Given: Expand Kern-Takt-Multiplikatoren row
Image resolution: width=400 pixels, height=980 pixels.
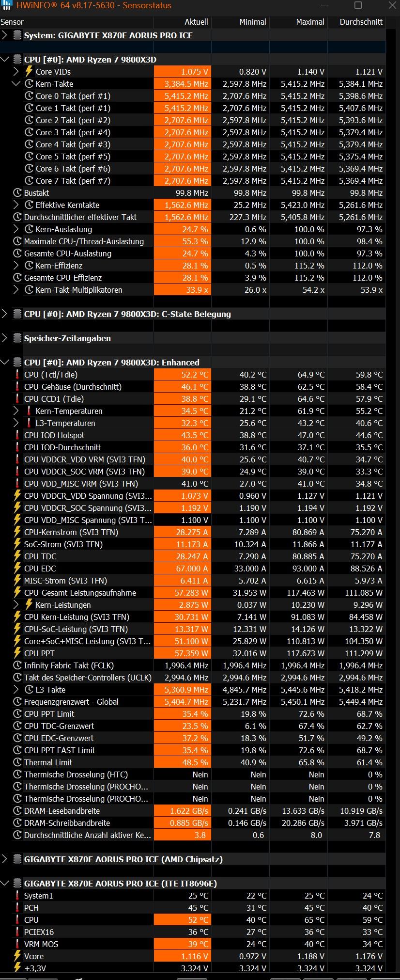Looking at the screenshot, I should tap(16, 289).
